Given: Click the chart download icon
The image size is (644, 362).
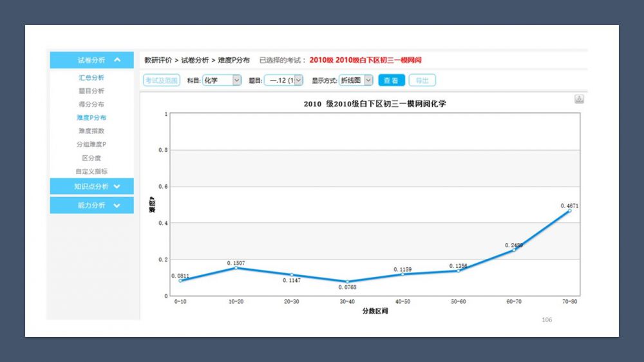Looking at the screenshot, I should (579, 99).
